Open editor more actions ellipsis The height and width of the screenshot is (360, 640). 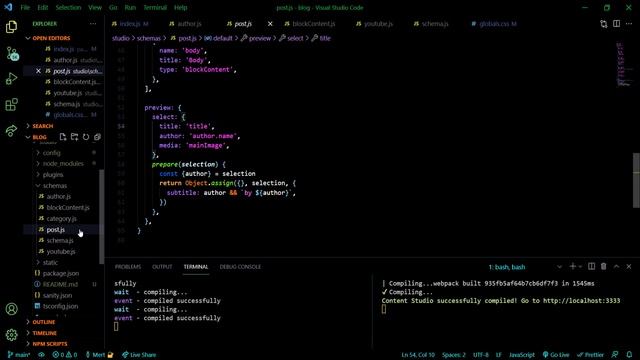point(629,24)
